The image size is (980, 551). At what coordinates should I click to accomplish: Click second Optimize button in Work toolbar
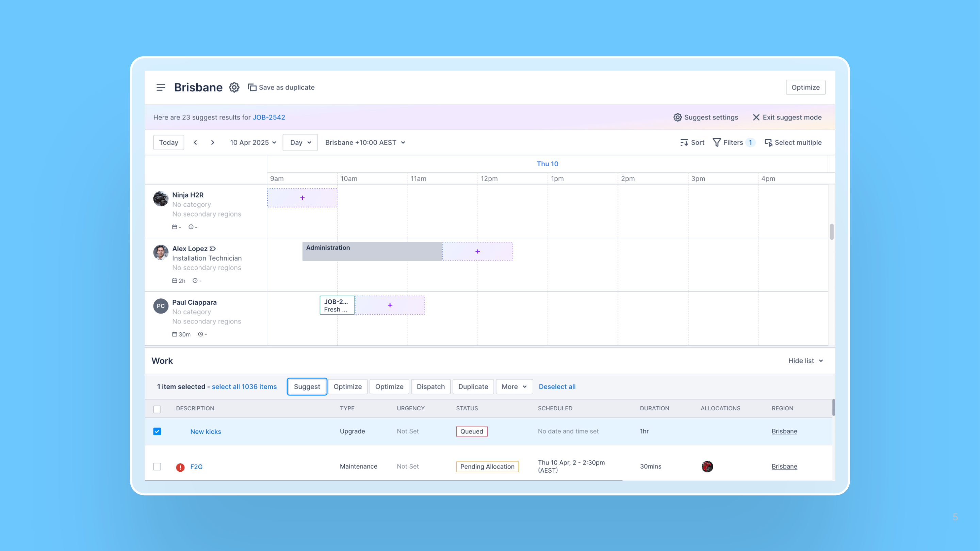(x=389, y=387)
